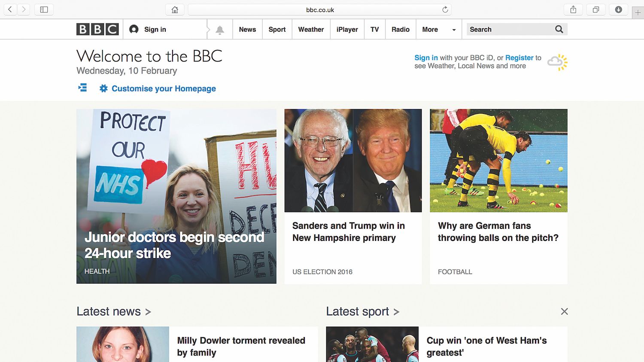The height and width of the screenshot is (362, 644).
Task: Click the search magnifying glass icon
Action: coord(559,29)
